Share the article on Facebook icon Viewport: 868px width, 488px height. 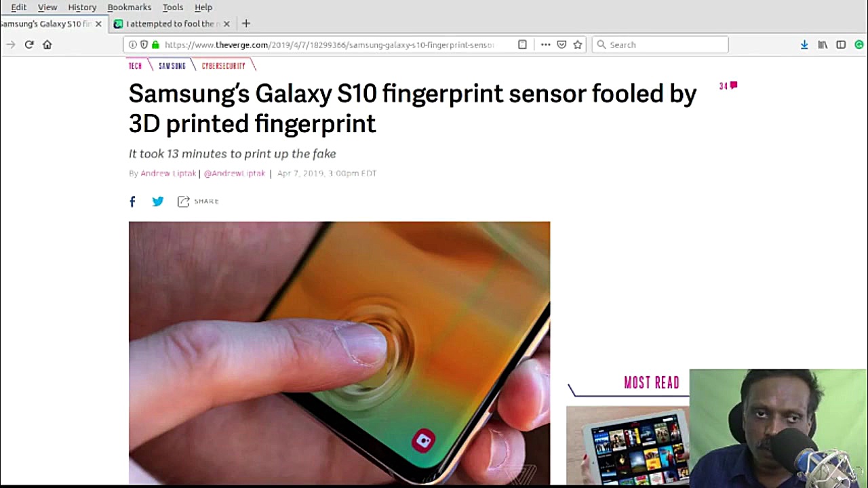(132, 201)
